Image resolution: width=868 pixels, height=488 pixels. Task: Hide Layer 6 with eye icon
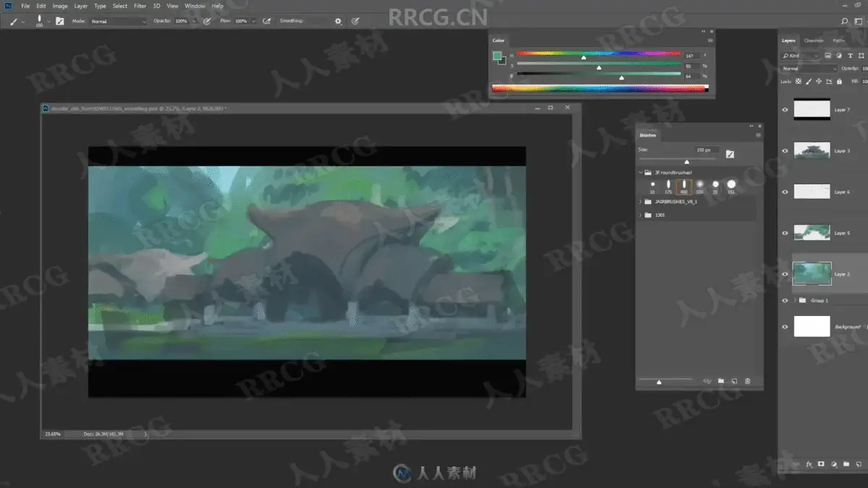[786, 192]
